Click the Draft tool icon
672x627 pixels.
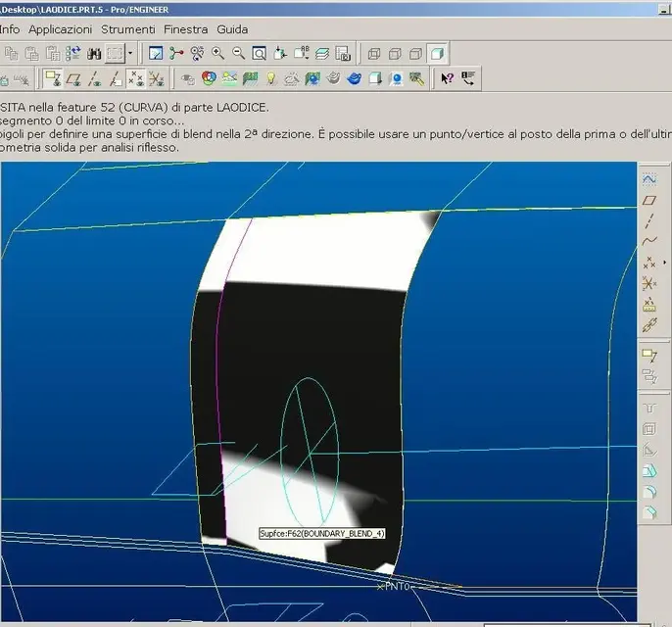(x=649, y=450)
